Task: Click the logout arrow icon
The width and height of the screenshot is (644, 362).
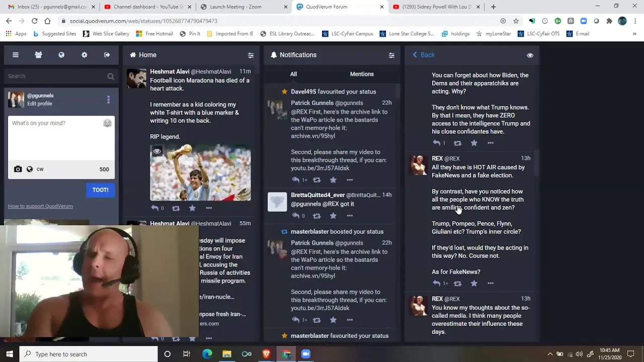Action: pyautogui.click(x=107, y=55)
